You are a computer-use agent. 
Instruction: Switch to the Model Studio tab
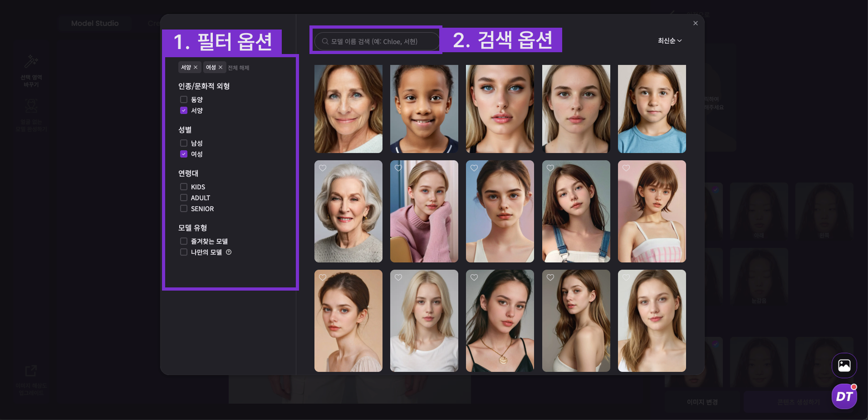tap(95, 23)
